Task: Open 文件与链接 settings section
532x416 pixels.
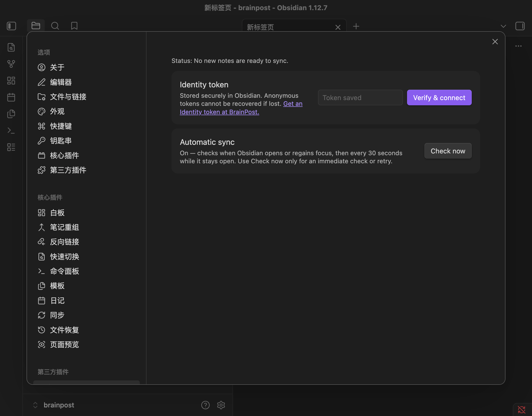Action: point(87,97)
